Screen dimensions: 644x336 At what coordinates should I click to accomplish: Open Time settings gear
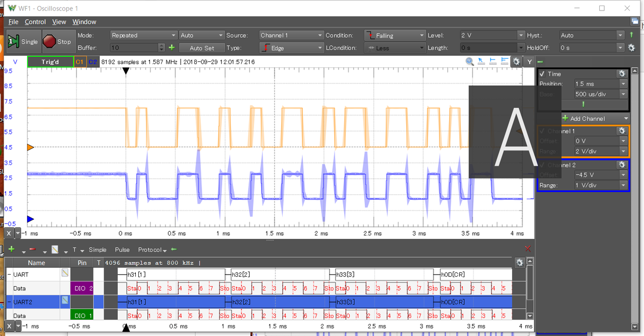point(622,73)
